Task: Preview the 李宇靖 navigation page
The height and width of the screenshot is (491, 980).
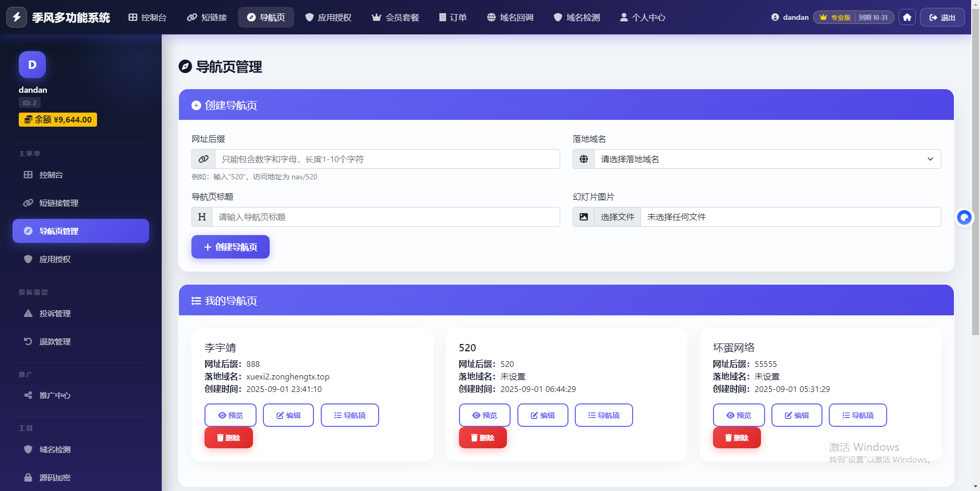Action: [231, 415]
